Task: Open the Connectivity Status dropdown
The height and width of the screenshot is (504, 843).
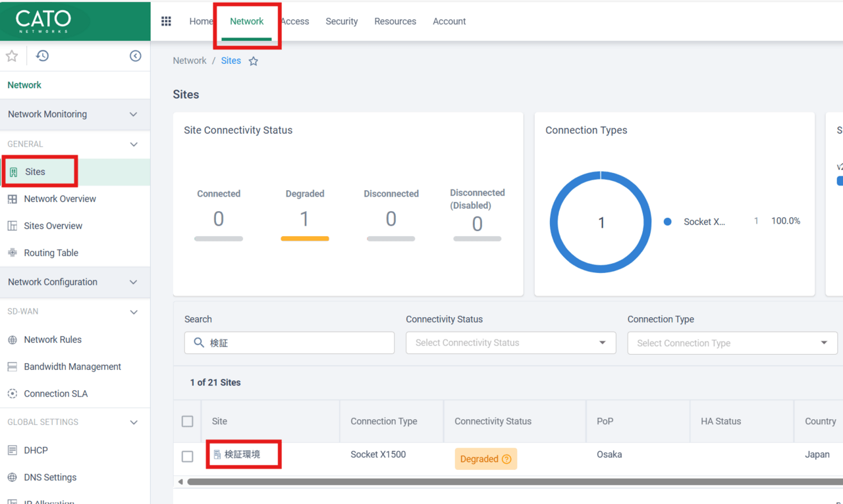Action: click(510, 343)
